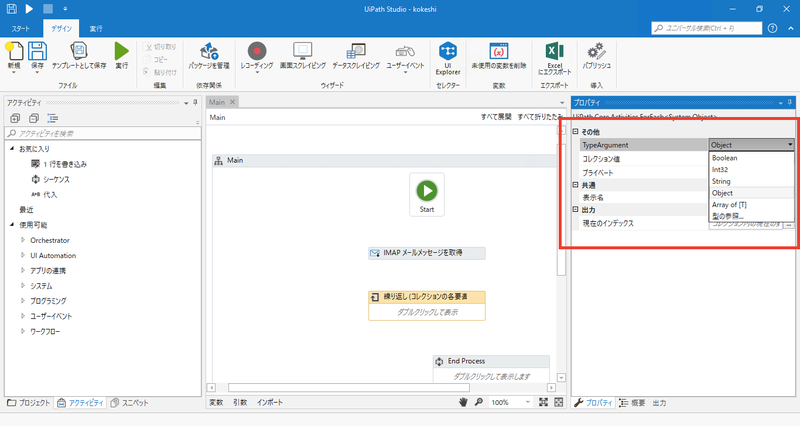
Task: Click すべて展開 (expand all) link
Action: click(x=496, y=117)
